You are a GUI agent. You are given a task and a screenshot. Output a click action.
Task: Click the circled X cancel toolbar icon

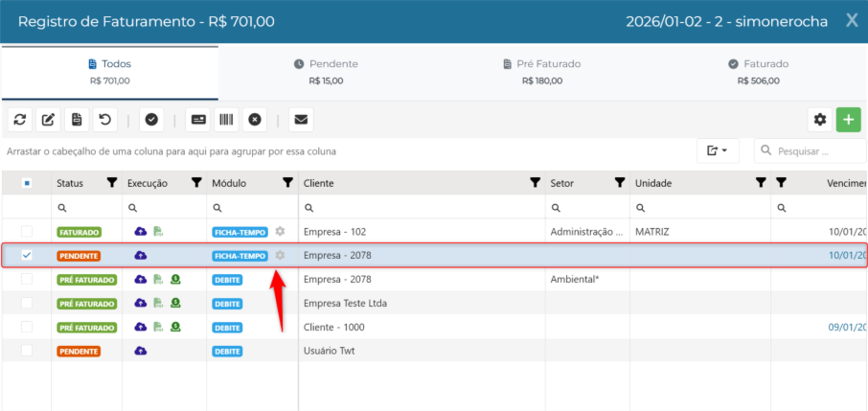255,120
